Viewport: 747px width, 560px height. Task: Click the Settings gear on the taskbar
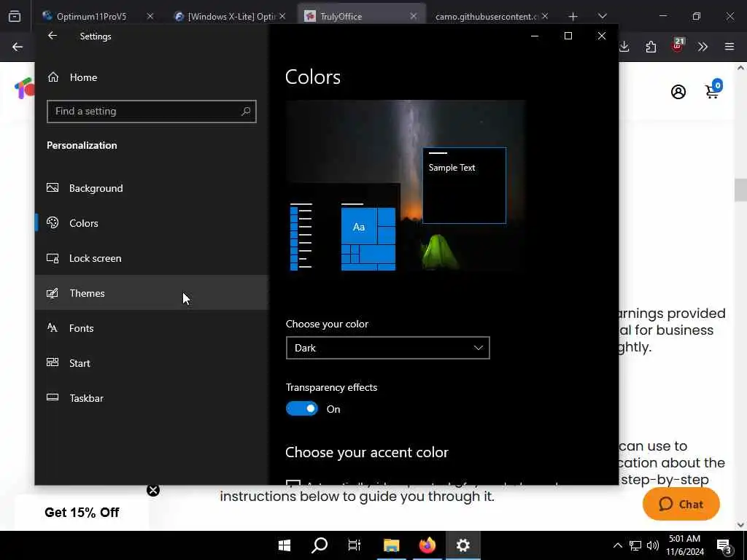(463, 545)
